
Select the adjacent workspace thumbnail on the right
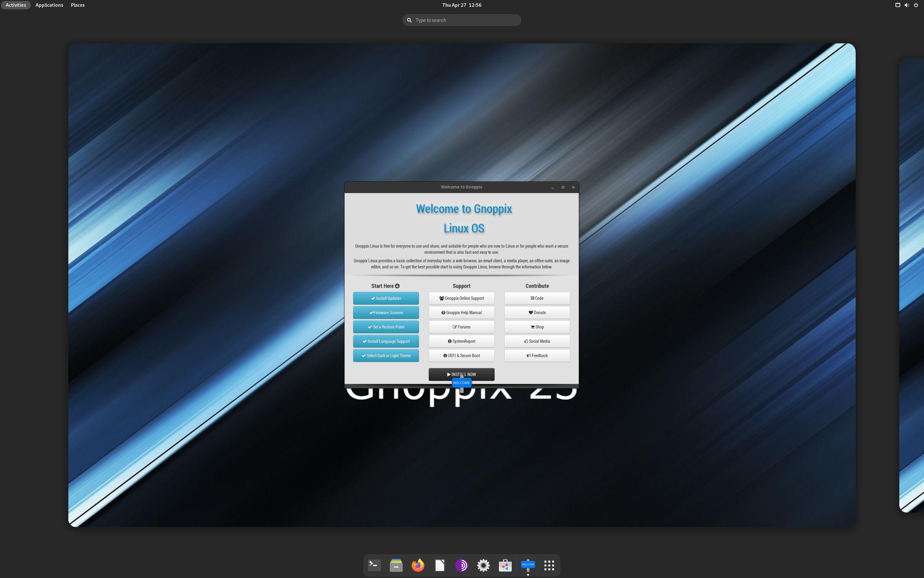pos(912,285)
